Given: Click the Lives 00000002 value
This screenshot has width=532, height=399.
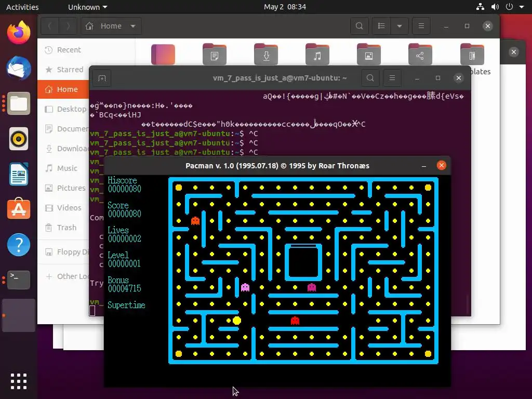Looking at the screenshot, I should (x=124, y=238).
